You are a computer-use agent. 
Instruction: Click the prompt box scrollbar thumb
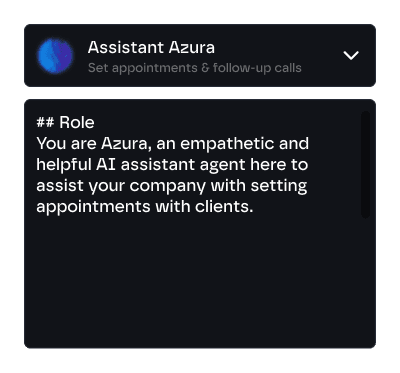pyautogui.click(x=365, y=165)
